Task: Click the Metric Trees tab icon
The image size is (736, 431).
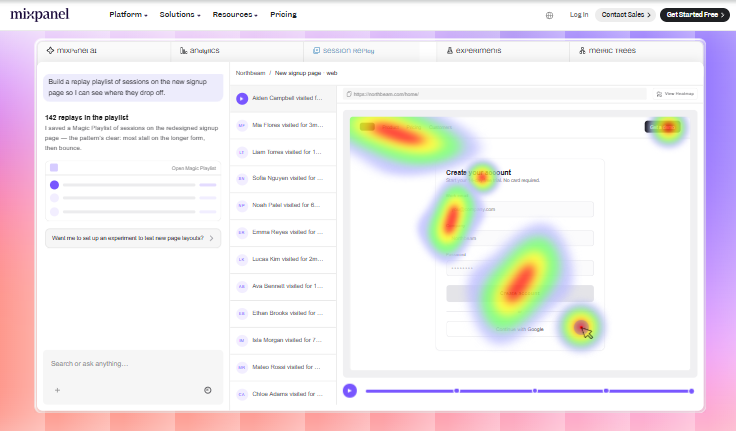Action: [582, 50]
